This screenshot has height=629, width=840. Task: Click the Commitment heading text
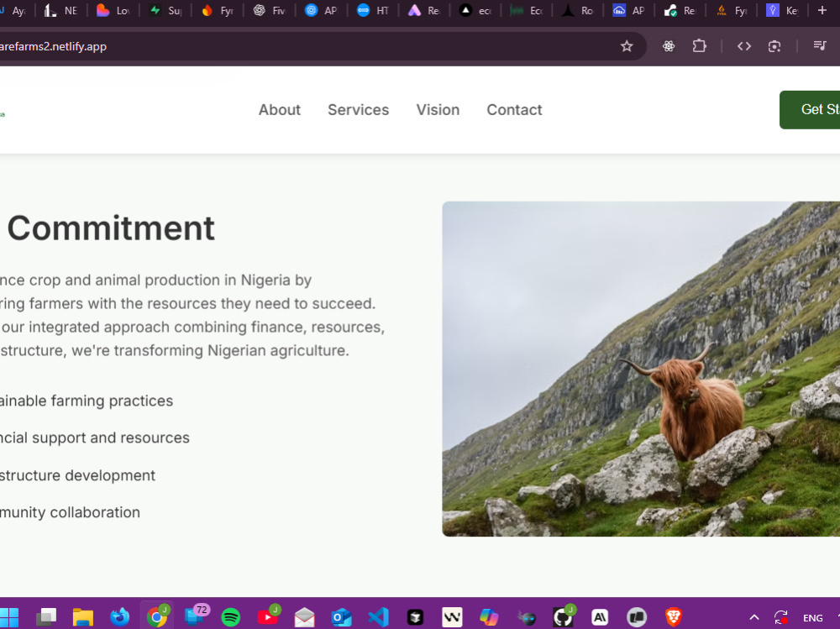(111, 228)
